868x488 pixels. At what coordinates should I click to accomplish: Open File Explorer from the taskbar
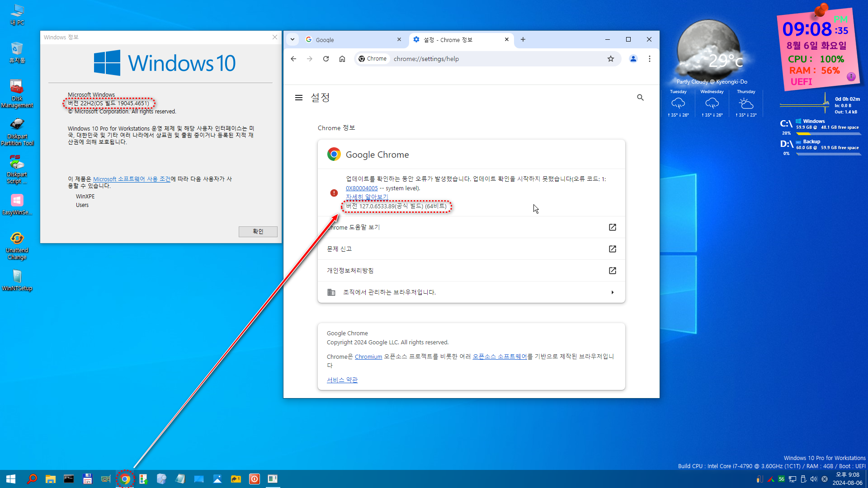pyautogui.click(x=51, y=479)
